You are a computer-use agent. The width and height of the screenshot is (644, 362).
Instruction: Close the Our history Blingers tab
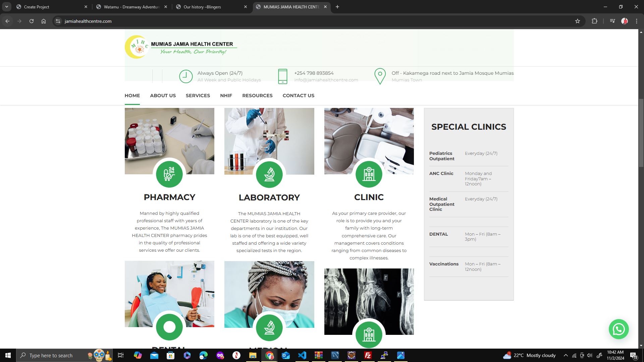coord(246,7)
